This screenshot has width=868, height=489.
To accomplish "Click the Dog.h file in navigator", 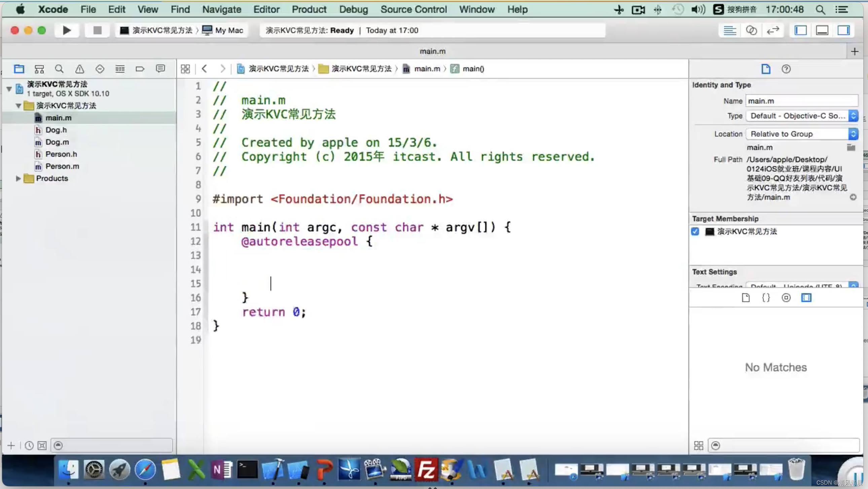I will pos(56,130).
